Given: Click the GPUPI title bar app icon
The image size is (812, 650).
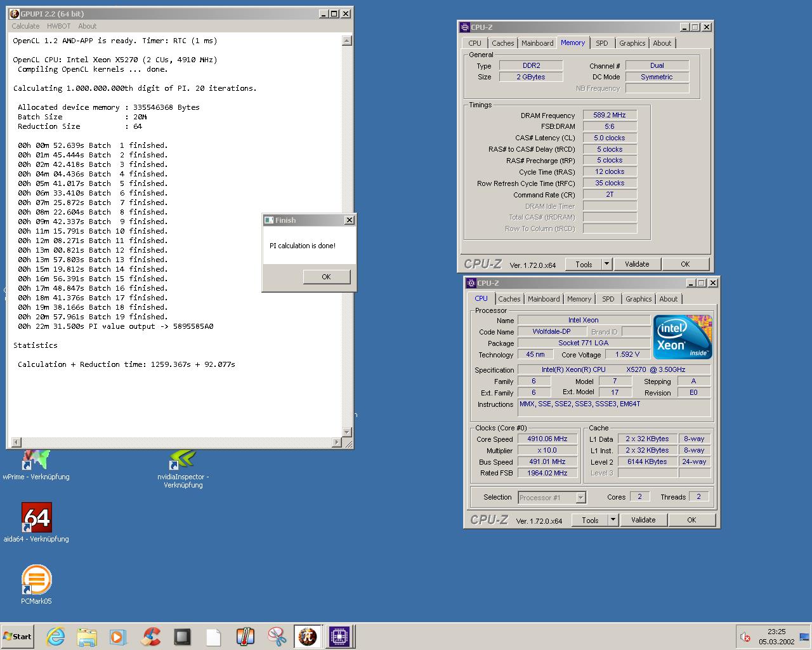Looking at the screenshot, I should (14, 13).
